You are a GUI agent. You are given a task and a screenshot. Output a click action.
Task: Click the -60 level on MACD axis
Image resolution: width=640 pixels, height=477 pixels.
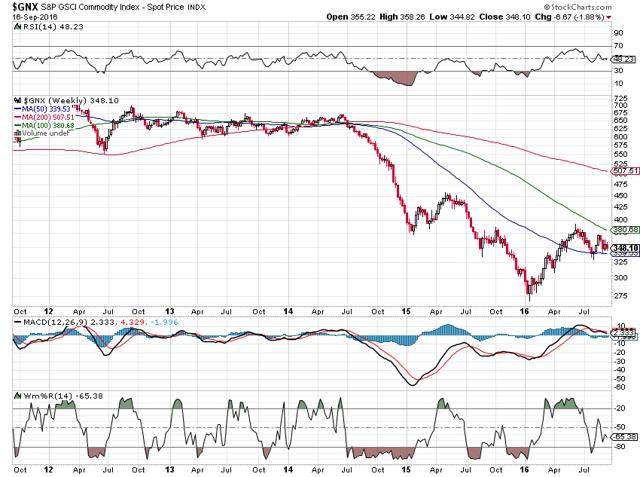[620, 387]
